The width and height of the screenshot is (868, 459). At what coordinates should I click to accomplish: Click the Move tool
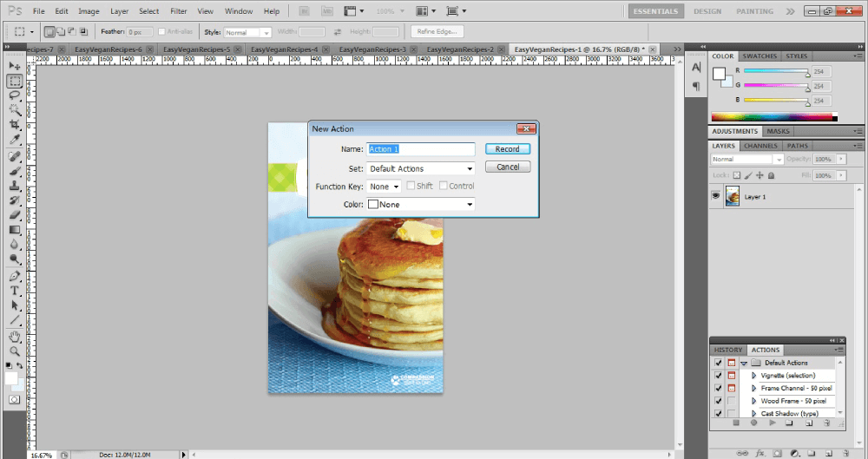click(15, 66)
